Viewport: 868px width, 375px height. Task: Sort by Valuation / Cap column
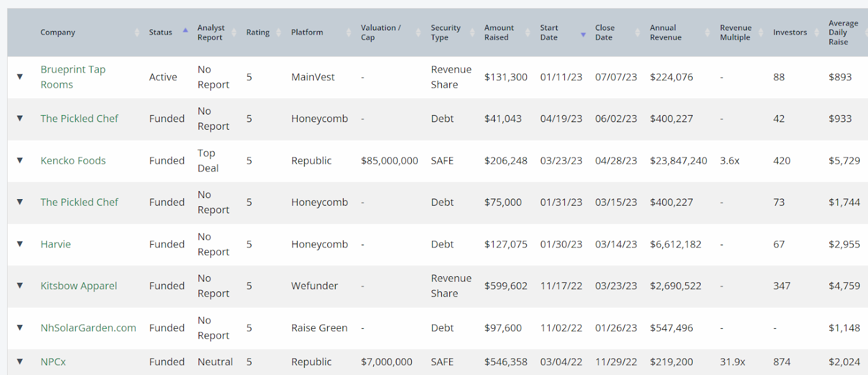pos(381,33)
